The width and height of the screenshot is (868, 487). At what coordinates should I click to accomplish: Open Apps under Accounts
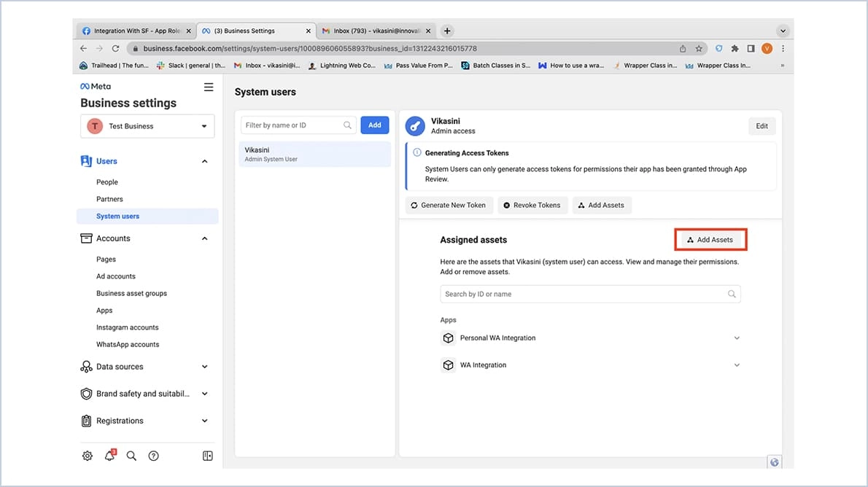pos(104,311)
